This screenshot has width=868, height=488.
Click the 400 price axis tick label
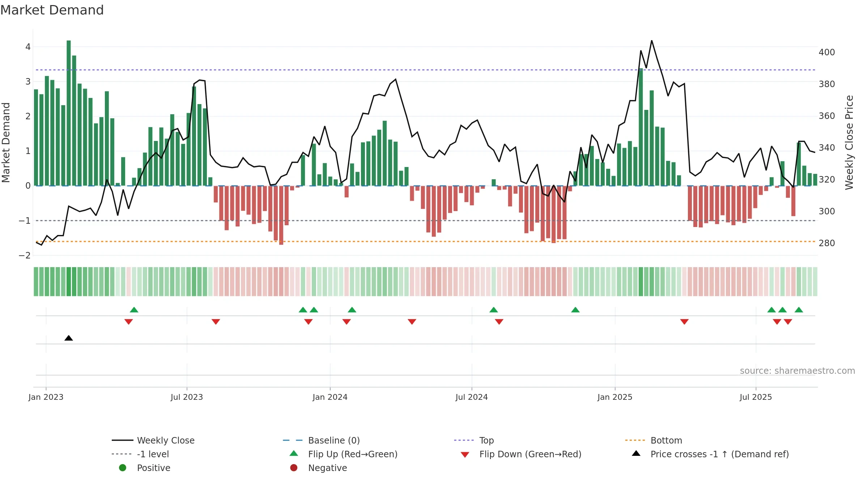pos(827,52)
